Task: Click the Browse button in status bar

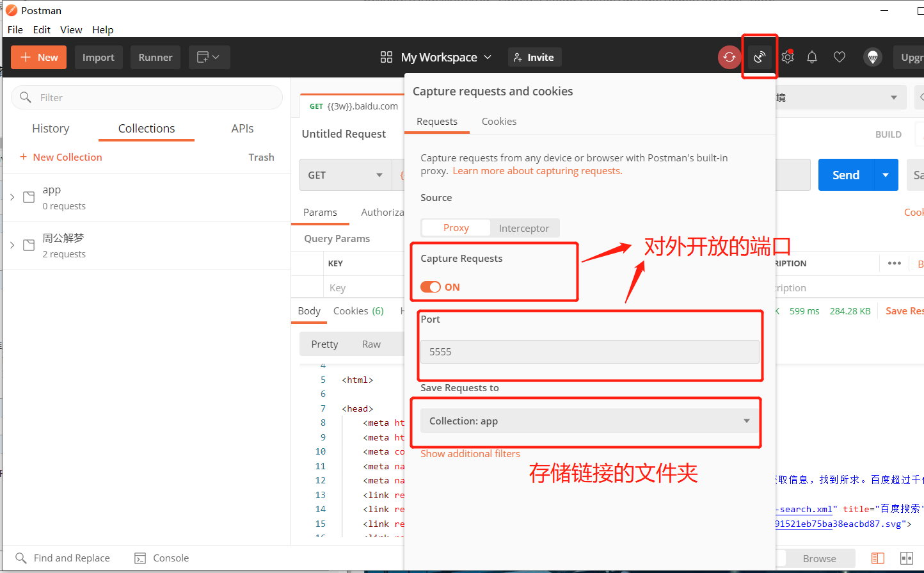Action: pos(819,558)
